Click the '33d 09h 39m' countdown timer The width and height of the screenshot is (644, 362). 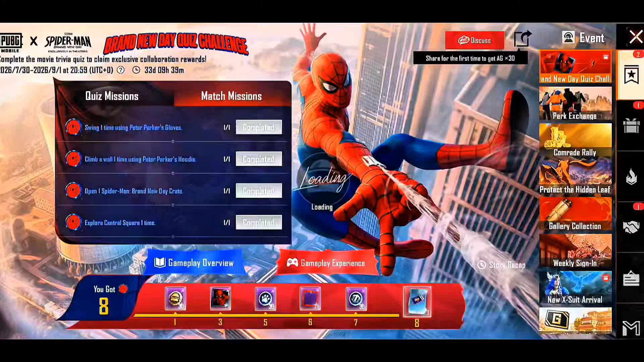click(x=164, y=70)
